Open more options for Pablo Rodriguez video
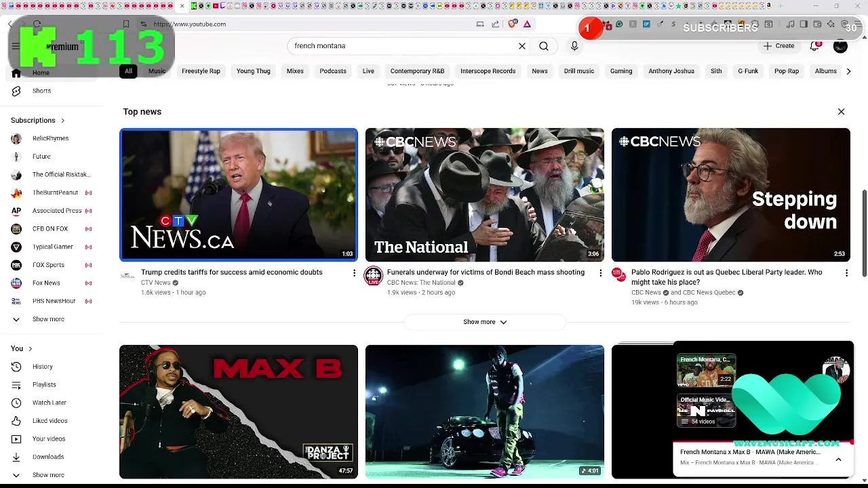The height and width of the screenshot is (488, 868). pyautogui.click(x=846, y=272)
